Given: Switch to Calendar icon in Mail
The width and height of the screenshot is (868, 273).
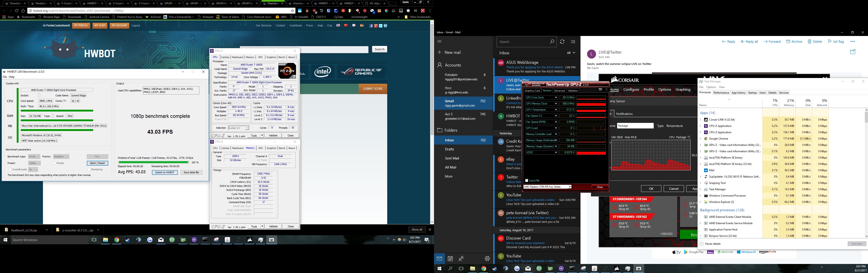Looking at the screenshot, I should (450, 259).
